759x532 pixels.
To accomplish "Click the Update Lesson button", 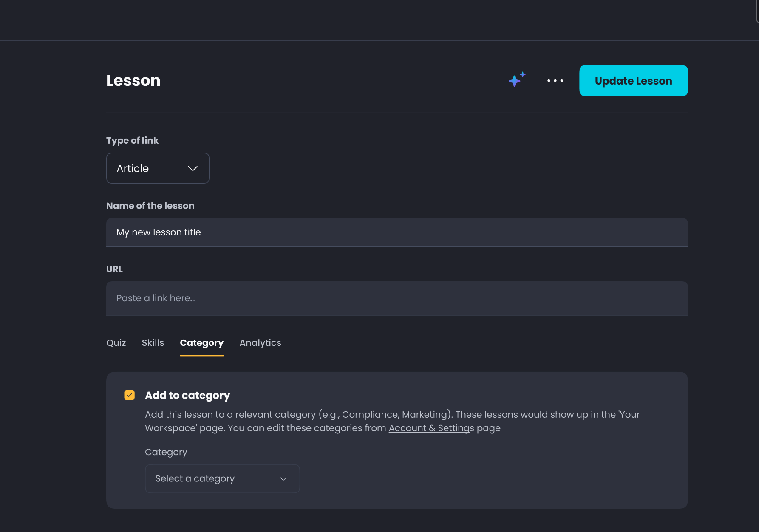I will [x=633, y=81].
